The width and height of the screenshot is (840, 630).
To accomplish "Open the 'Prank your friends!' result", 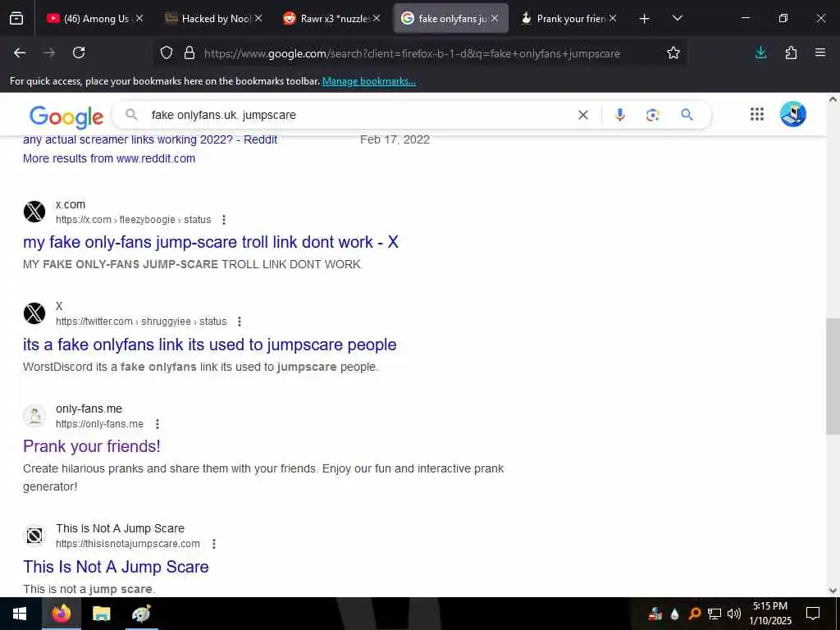I will (92, 446).
